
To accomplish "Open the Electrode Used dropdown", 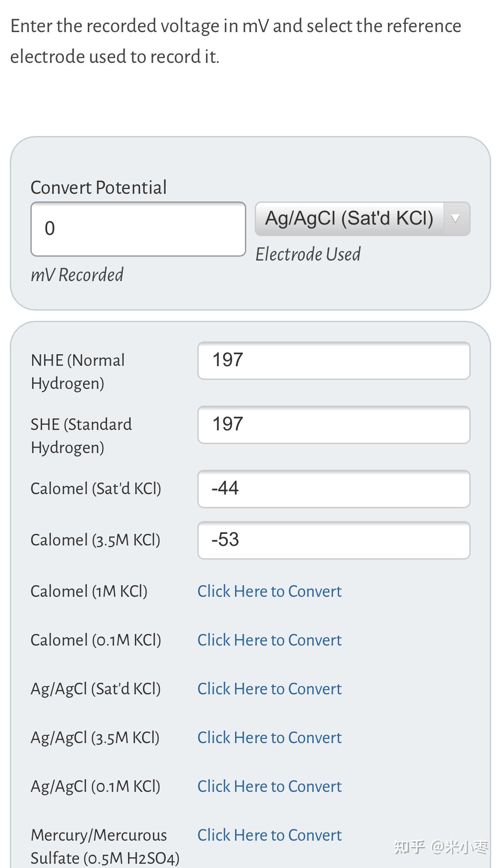I will click(349, 219).
